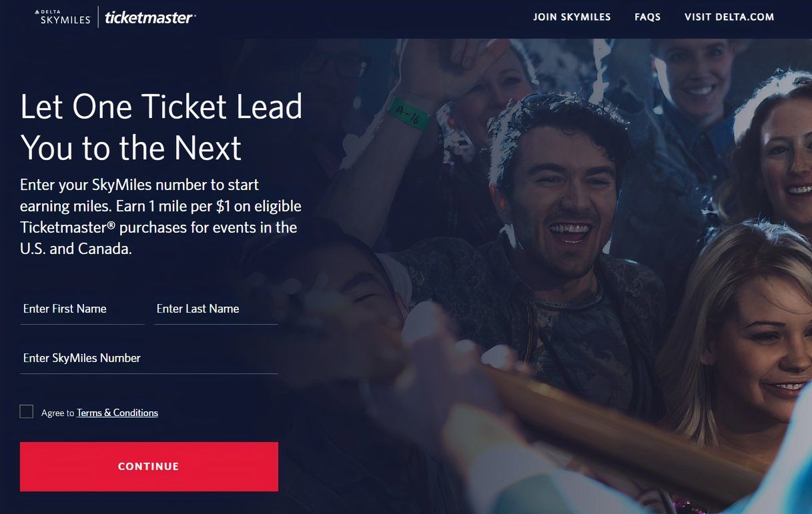Open the Terms & Conditions link
The width and height of the screenshot is (812, 514).
tap(117, 413)
